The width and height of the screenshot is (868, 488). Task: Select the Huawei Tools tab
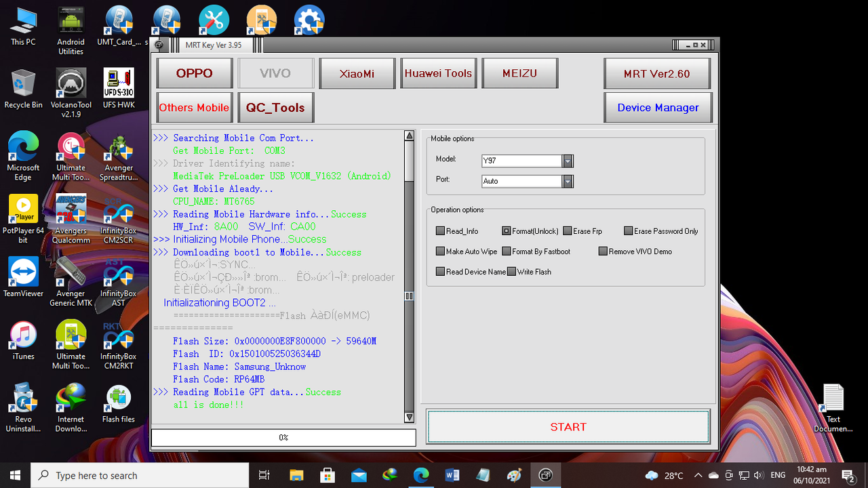click(438, 73)
